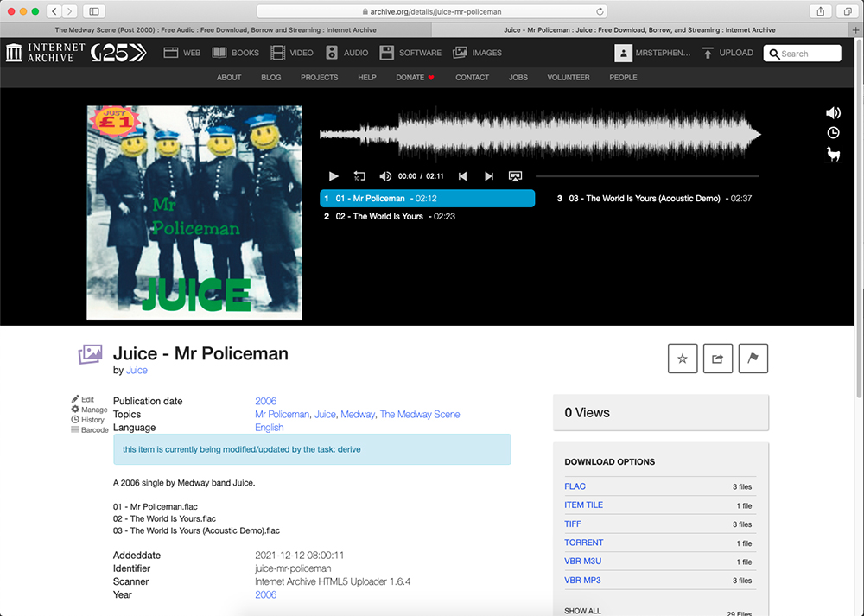This screenshot has height=616, width=864.
Task: Select track 03 Acoustic Demo
Action: point(656,199)
